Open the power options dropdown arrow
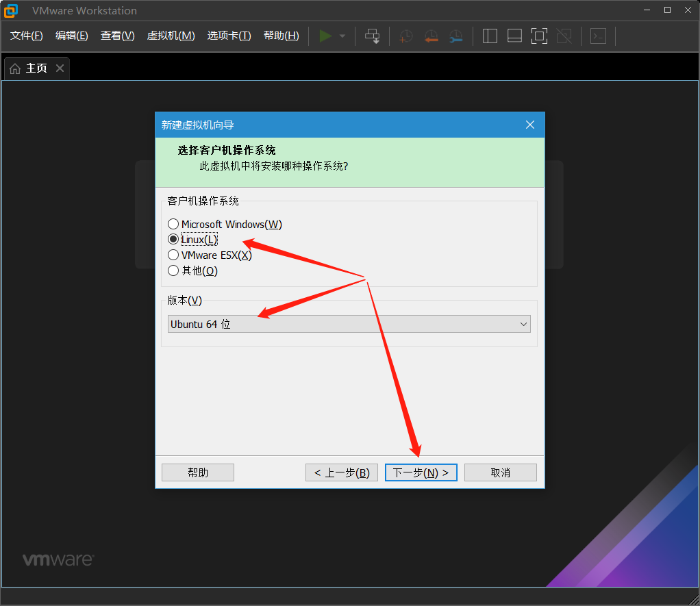 tap(342, 36)
